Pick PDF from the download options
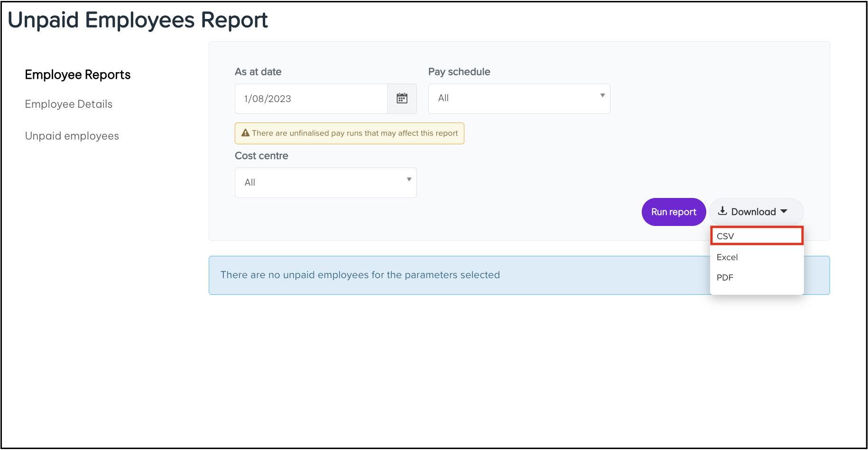 [x=725, y=278]
